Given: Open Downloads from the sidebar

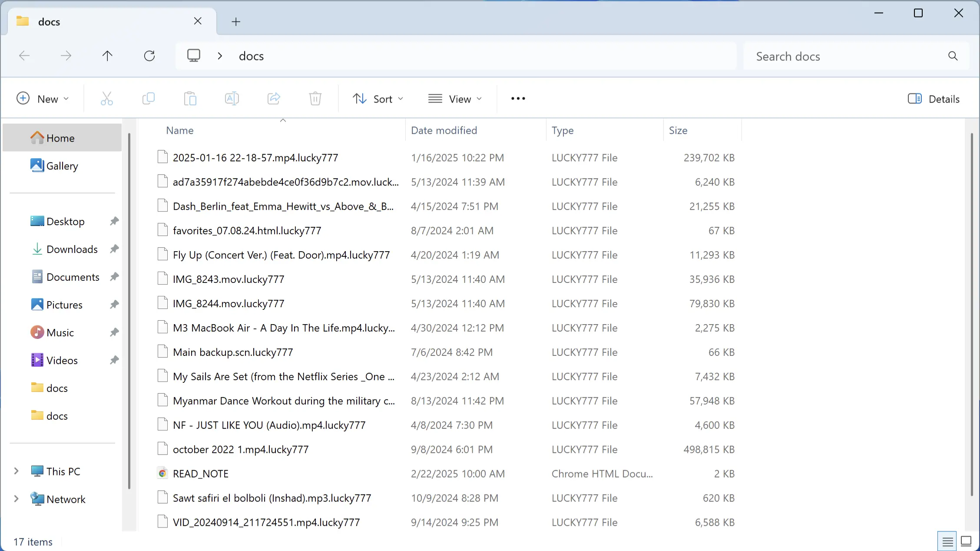Looking at the screenshot, I should (72, 249).
